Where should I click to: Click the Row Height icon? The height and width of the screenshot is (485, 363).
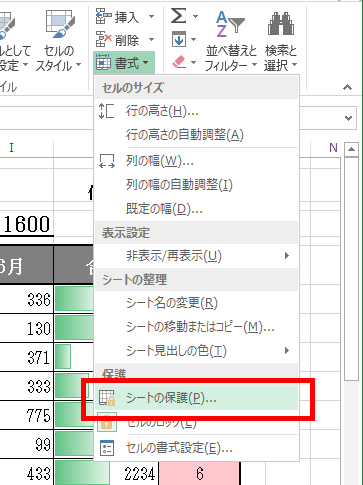point(107,111)
